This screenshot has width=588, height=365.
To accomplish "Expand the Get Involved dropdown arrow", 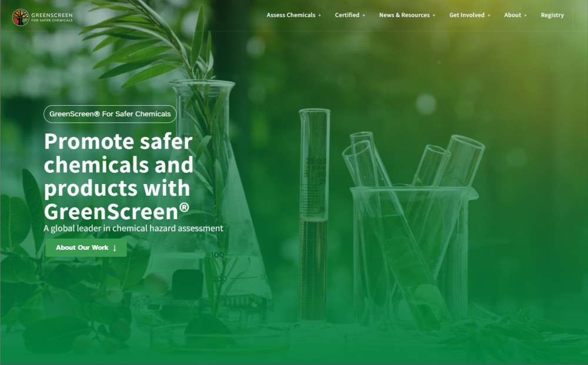I will pos(489,15).
